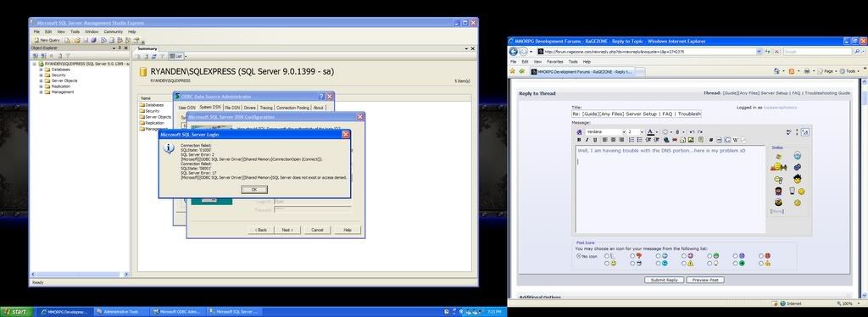Image resolution: width=868 pixels, height=317 pixels.
Task: Select the thumbs up post icon radio
Action: 761,263
